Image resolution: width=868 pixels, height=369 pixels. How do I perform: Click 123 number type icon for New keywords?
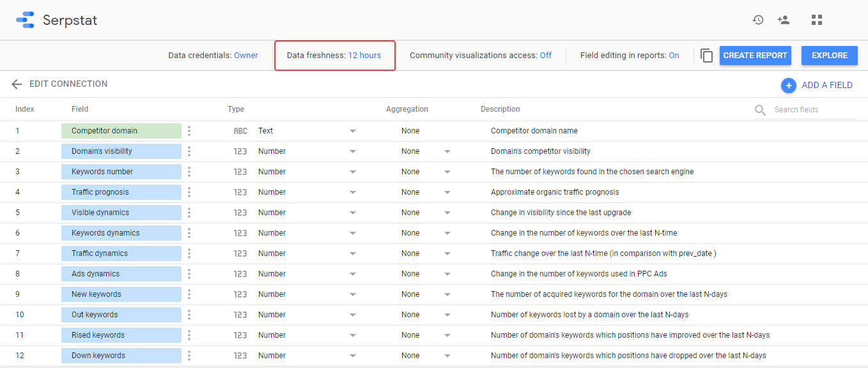240,294
